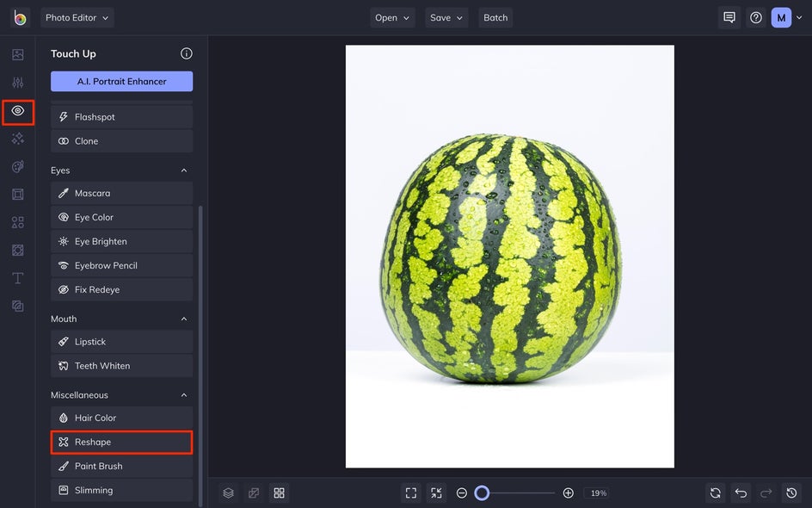This screenshot has height=508, width=812.
Task: Select the Teeth Whiten tool
Action: coord(121,366)
